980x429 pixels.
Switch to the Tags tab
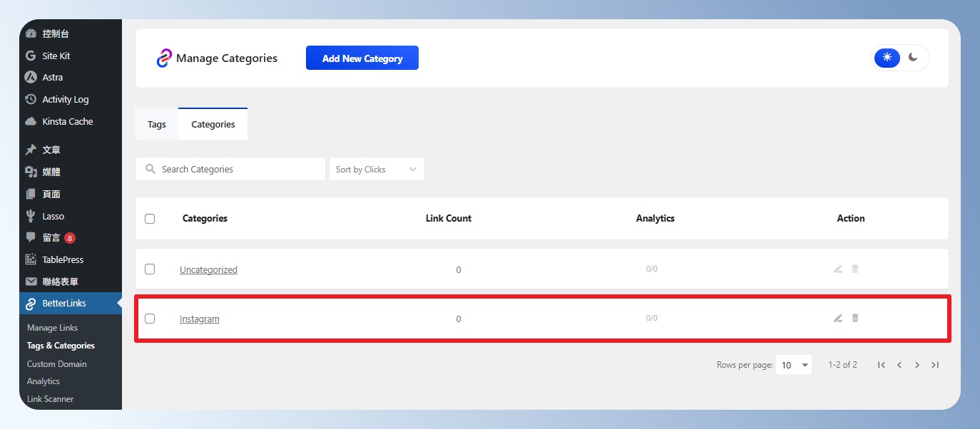(x=157, y=124)
